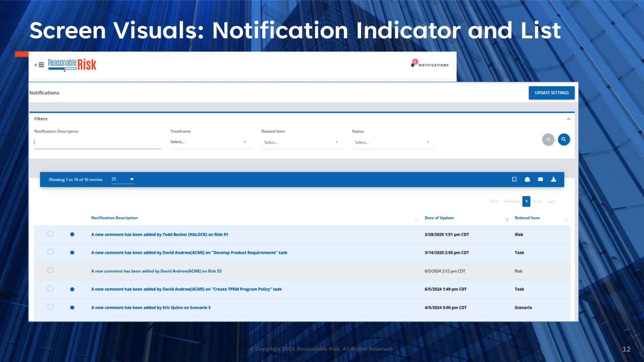The width and height of the screenshot is (644, 362).
Task: Open Develop Product Requirements task comment notification
Action: 189,253
